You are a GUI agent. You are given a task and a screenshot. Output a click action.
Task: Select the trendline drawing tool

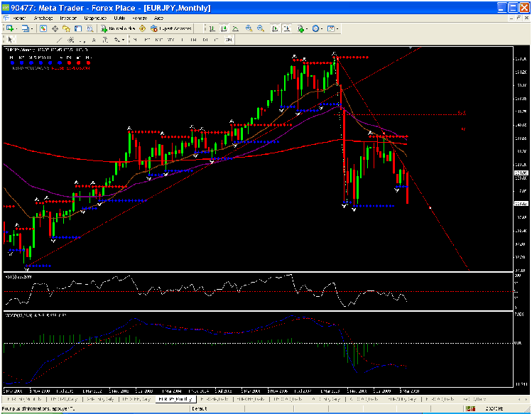(60, 40)
